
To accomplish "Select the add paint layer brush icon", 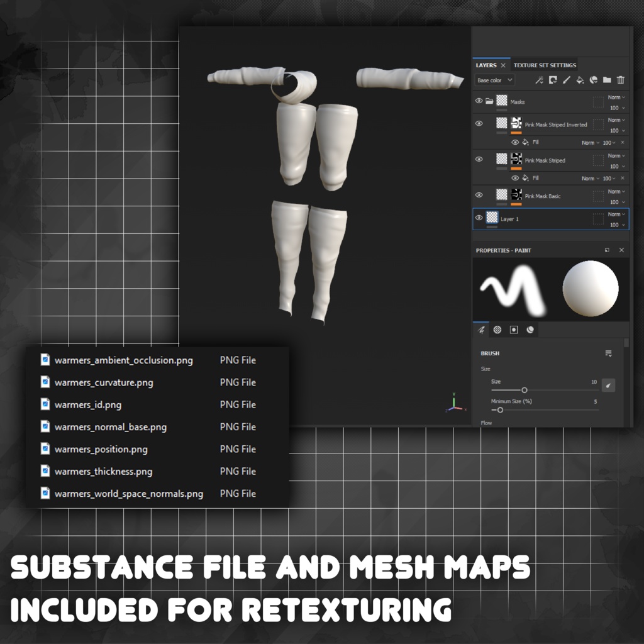I will 565,80.
